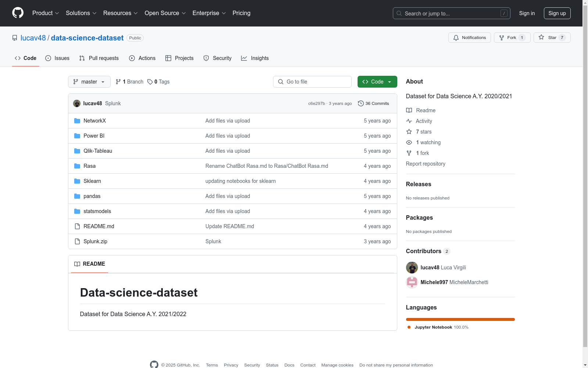The height and width of the screenshot is (368, 588).
Task: Click the Report repository link
Action: pyautogui.click(x=426, y=164)
